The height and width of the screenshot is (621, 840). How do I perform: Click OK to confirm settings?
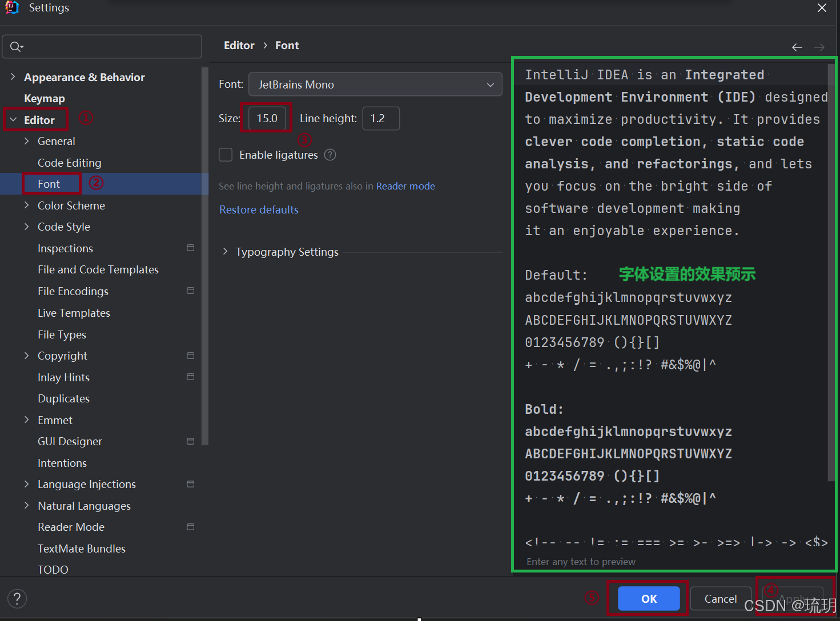(x=649, y=598)
